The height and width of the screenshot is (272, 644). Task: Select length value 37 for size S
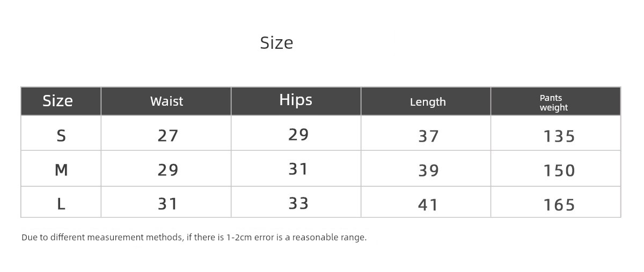(x=429, y=136)
